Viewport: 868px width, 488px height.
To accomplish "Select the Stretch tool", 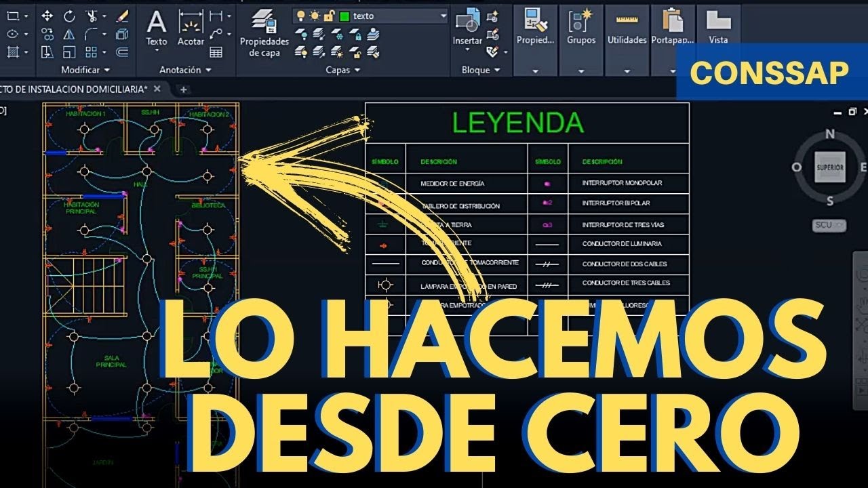I will pos(47,52).
